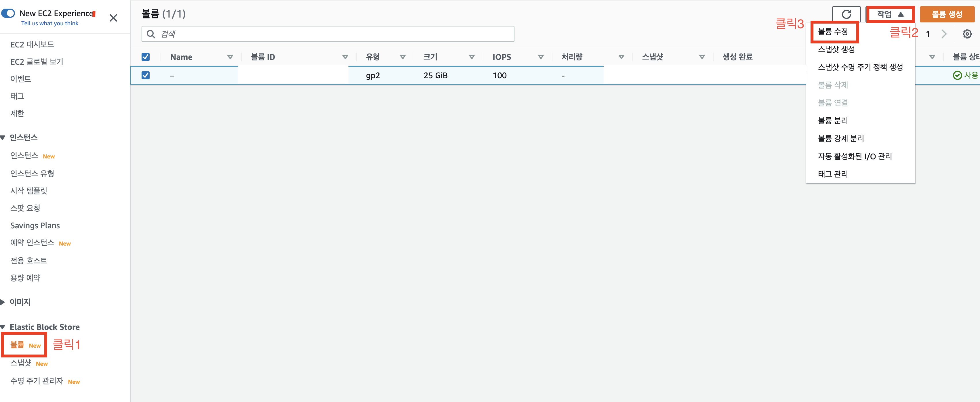The width and height of the screenshot is (980, 402).
Task: Click the orange 볼륨 생성 button
Action: 947,14
